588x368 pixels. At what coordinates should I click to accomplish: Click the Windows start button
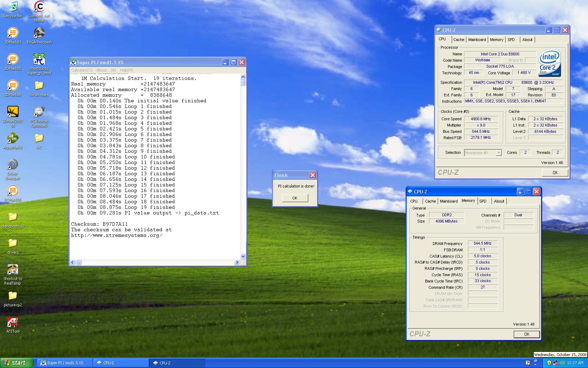click(x=17, y=363)
